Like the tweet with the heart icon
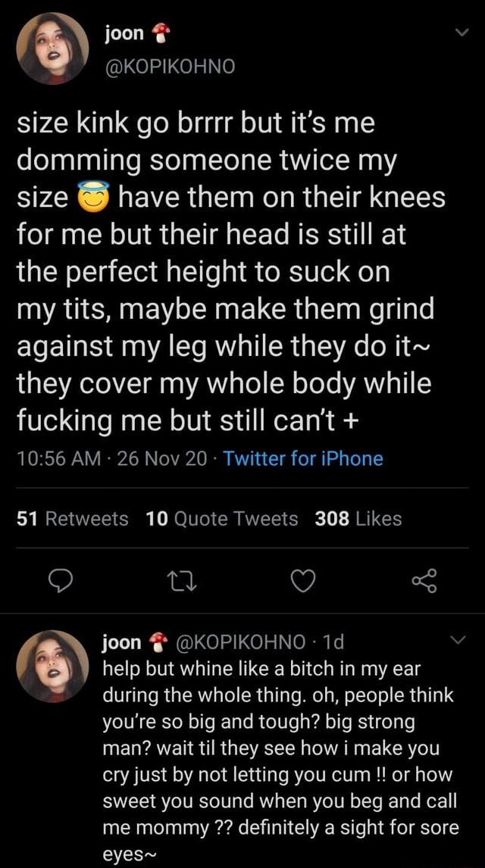The height and width of the screenshot is (868, 485). tap(302, 582)
